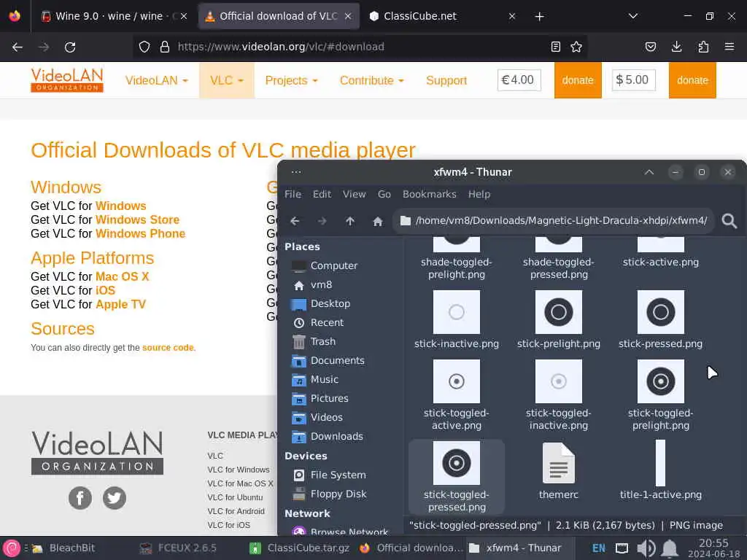Image resolution: width=747 pixels, height=560 pixels.
Task: Open Firefox extensions puzzle icon
Action: [703, 47]
